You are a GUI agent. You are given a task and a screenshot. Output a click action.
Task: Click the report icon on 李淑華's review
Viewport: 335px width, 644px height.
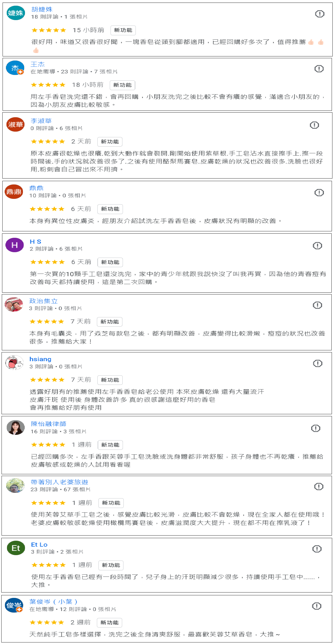314,125
